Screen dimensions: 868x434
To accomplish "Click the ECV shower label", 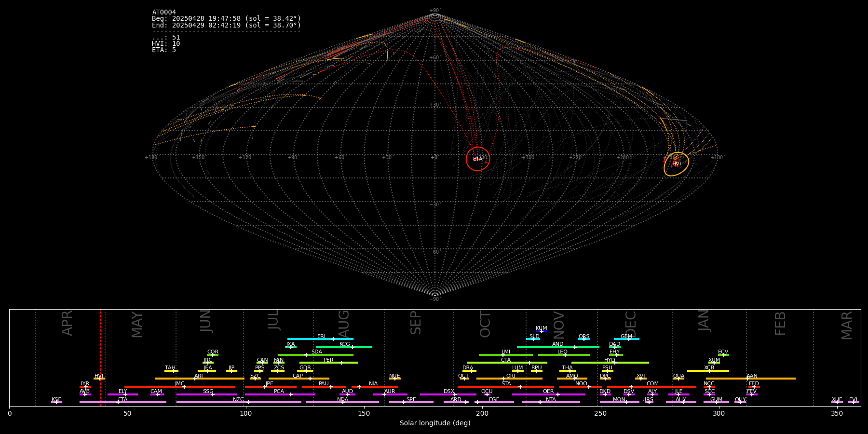I will click(x=723, y=352).
